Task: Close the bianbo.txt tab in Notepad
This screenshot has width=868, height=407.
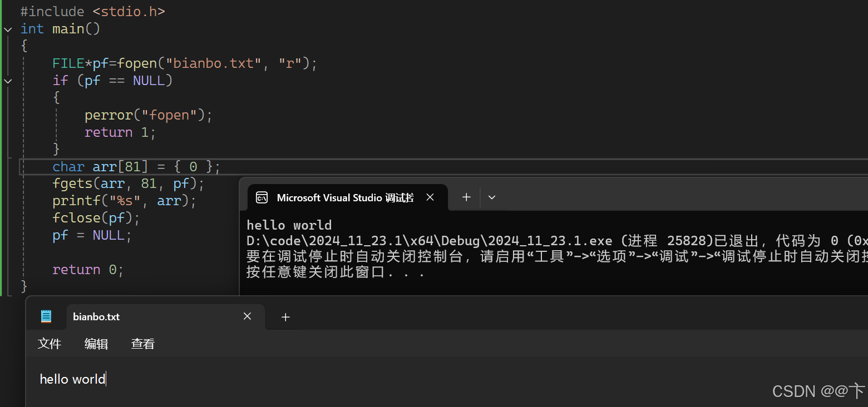Action: tap(248, 316)
